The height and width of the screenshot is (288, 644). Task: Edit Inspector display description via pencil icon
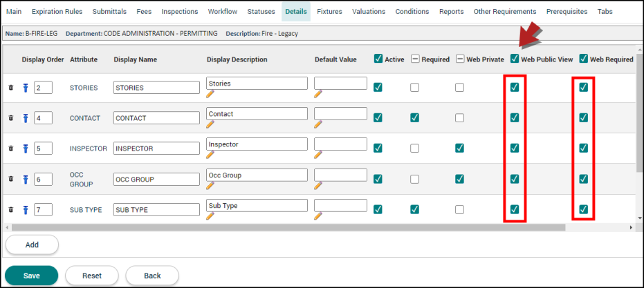point(210,155)
